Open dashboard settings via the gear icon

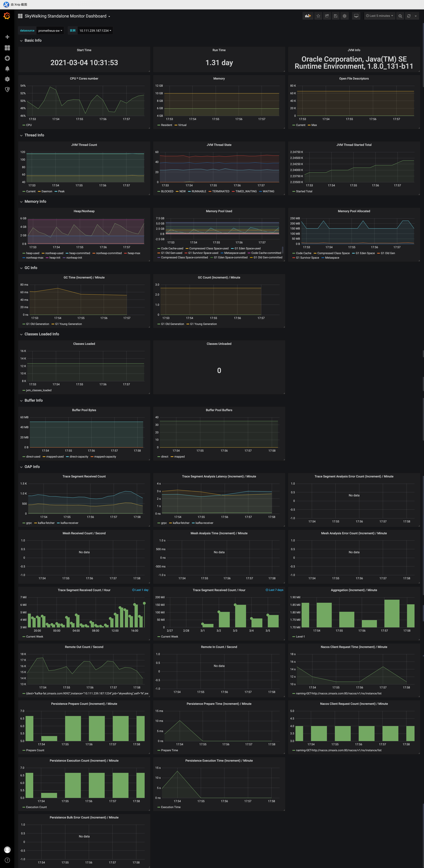[x=344, y=16]
